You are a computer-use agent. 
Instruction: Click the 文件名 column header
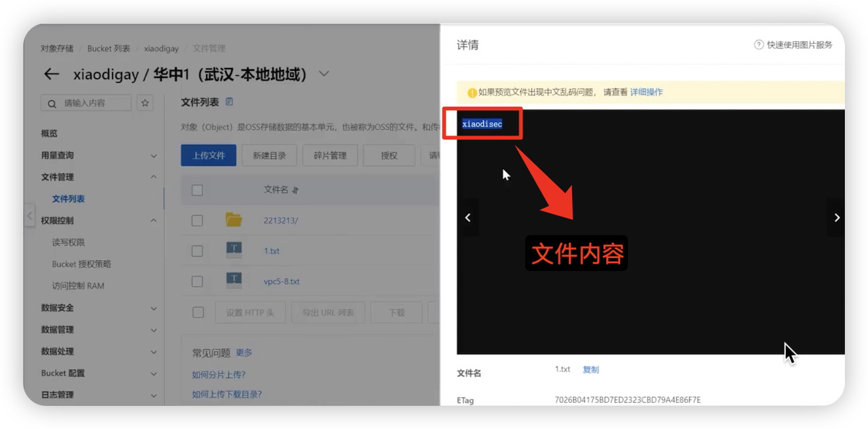coord(276,190)
